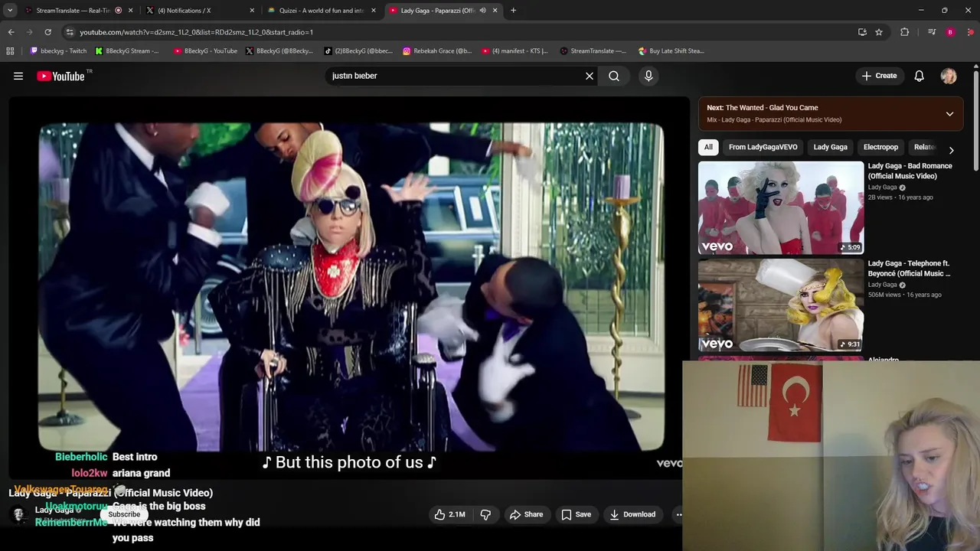Open Lady Gaga - Telephone ft. Beyoncé title

910,268
